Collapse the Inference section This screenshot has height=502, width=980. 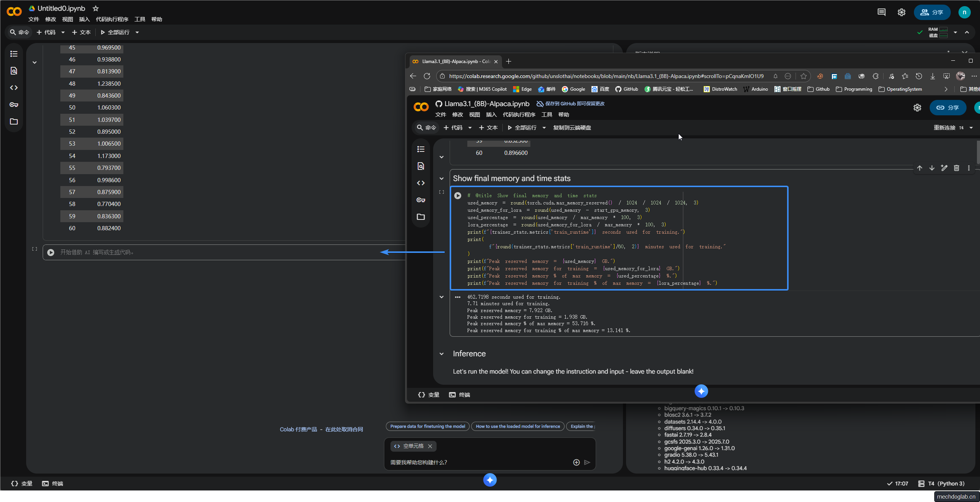(x=442, y=354)
